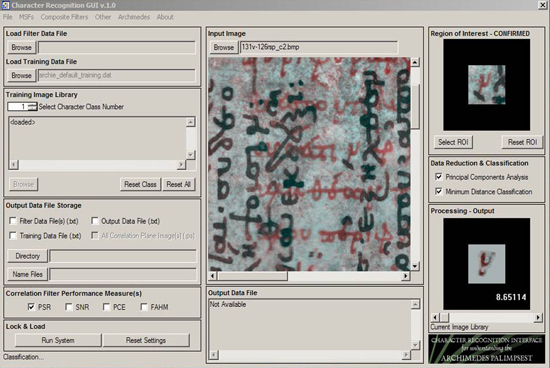This screenshot has height=368, width=550.
Task: Click the Classification... status bar text
Action: (23, 357)
